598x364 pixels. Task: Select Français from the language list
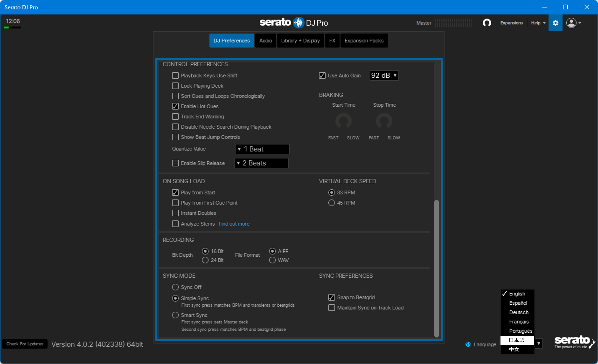(519, 322)
